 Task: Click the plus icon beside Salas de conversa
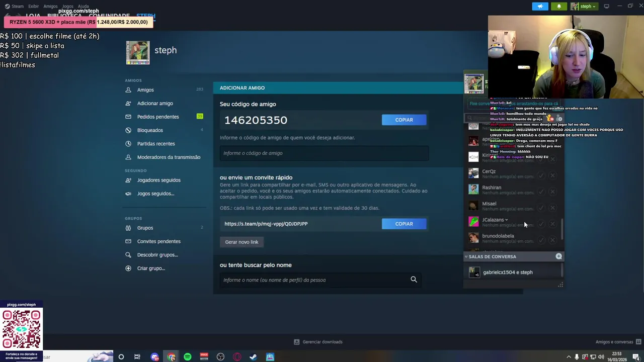pyautogui.click(x=558, y=256)
